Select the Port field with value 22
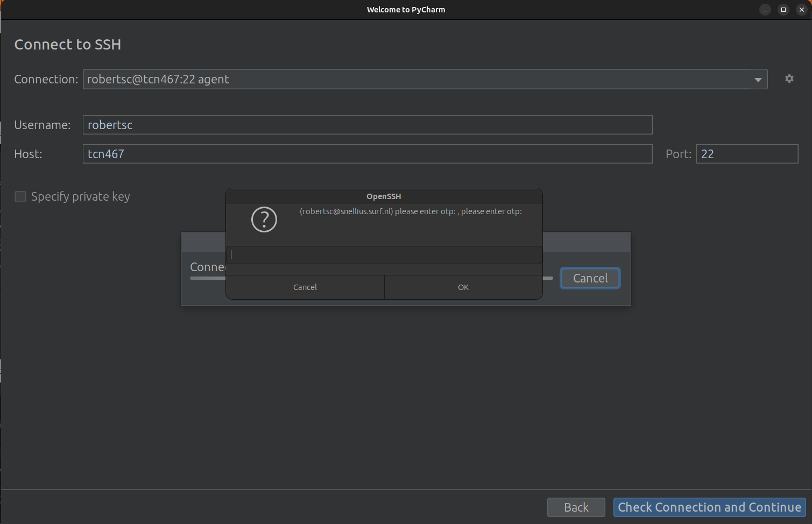This screenshot has width=812, height=524. [747, 154]
